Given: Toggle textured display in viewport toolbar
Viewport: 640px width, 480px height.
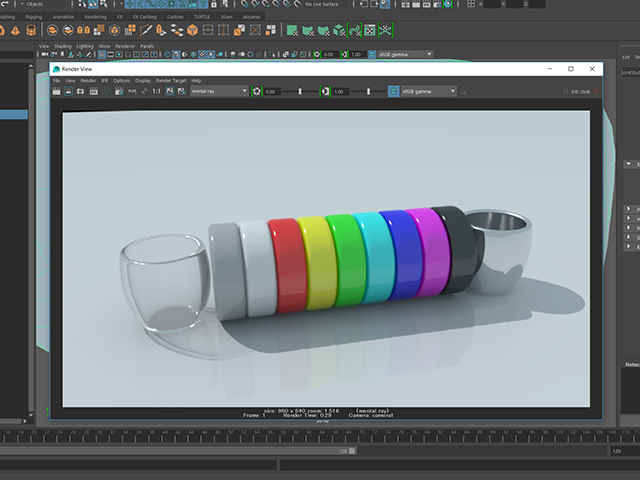Looking at the screenshot, I should pos(202,54).
